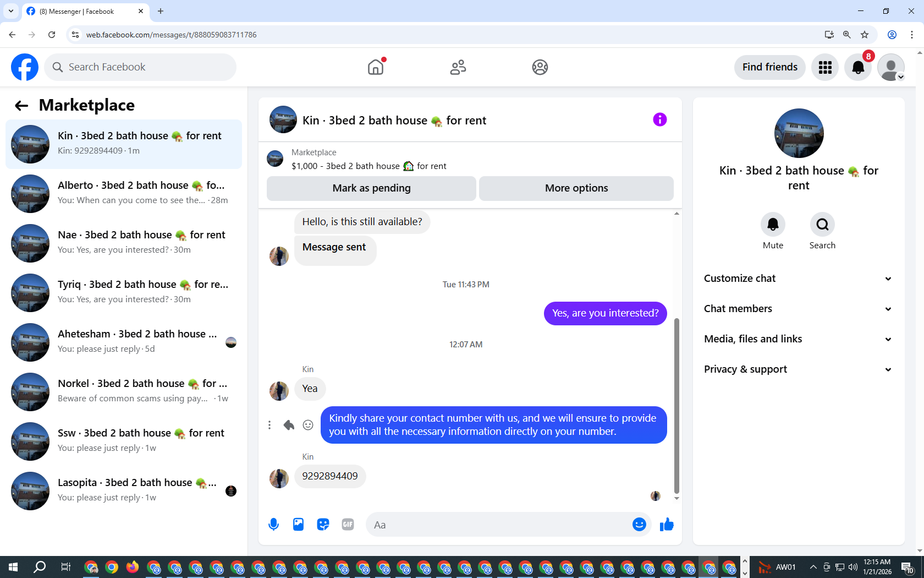Send a voice clip with microphone icon
924x578 pixels.
point(273,525)
